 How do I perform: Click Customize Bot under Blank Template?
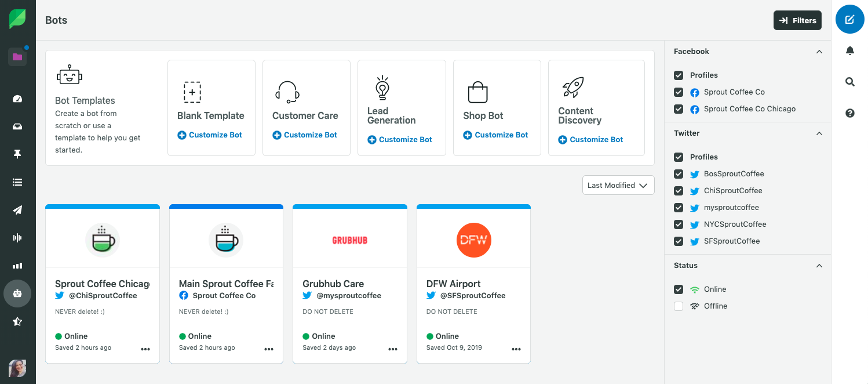[210, 135]
